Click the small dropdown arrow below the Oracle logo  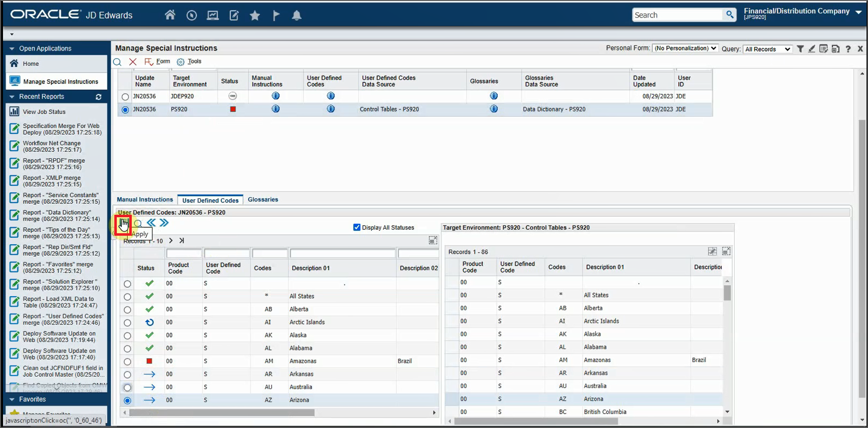(x=11, y=34)
